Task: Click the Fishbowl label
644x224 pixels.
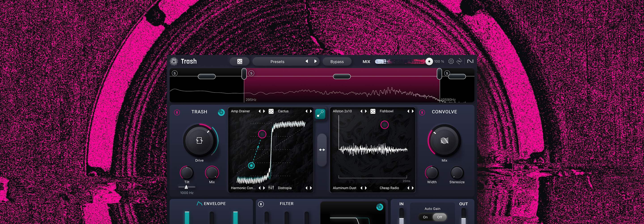Action: (x=386, y=111)
